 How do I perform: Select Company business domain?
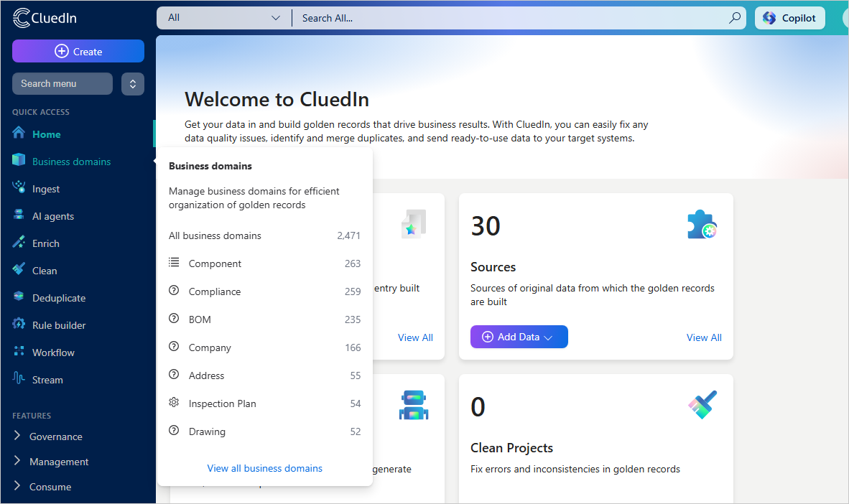pos(264,347)
